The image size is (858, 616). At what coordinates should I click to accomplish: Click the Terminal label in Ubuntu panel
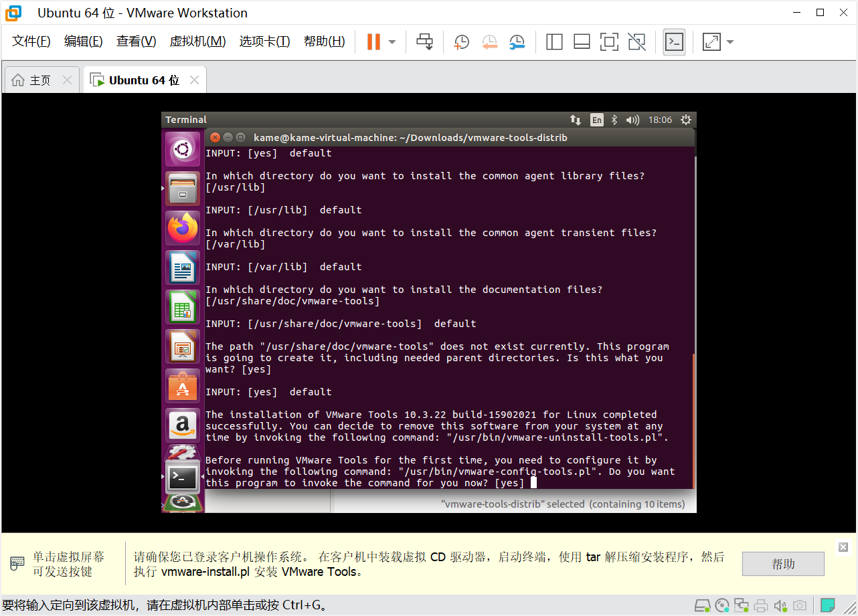point(186,120)
